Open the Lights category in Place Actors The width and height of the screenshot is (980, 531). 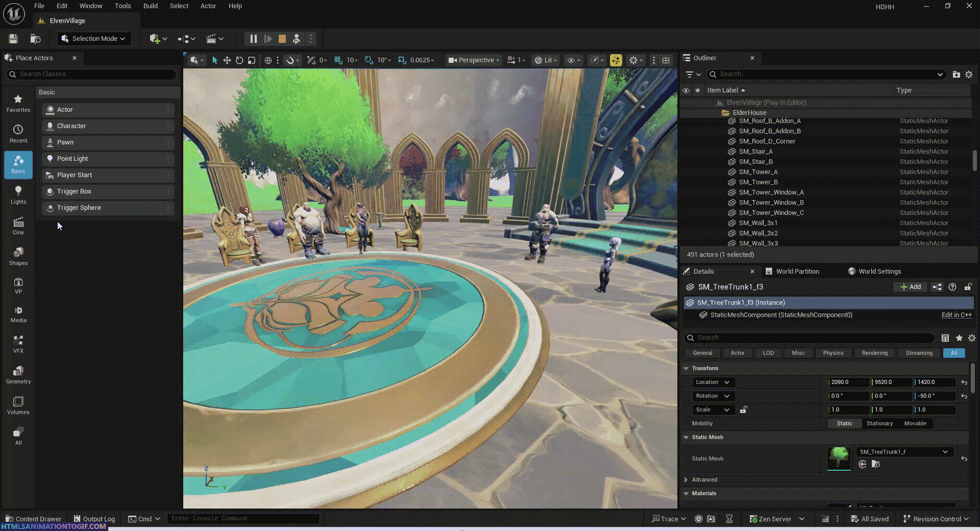click(18, 195)
